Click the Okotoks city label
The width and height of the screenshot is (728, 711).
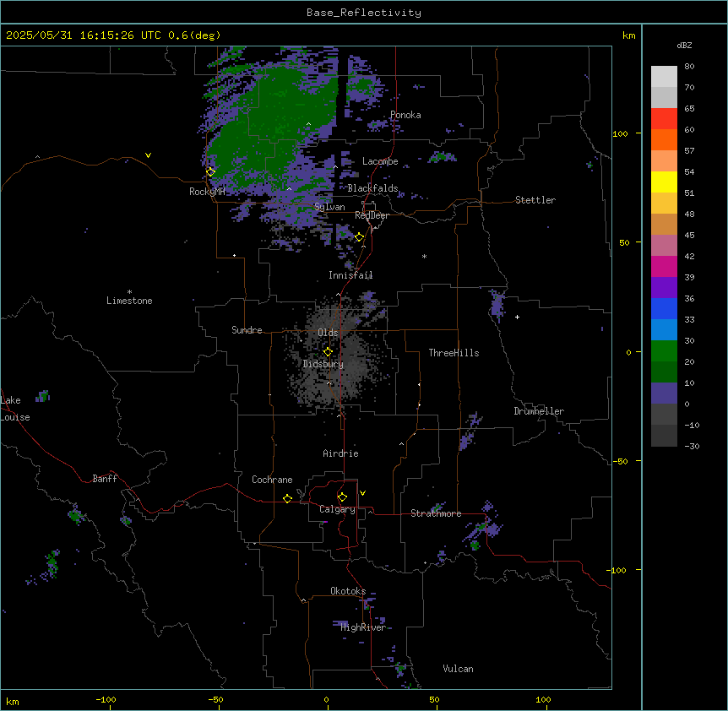click(348, 591)
